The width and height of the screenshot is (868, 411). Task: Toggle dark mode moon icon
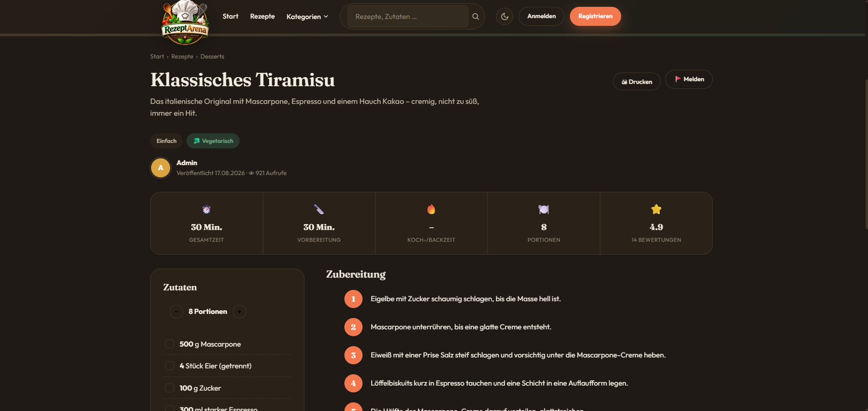[x=505, y=16]
